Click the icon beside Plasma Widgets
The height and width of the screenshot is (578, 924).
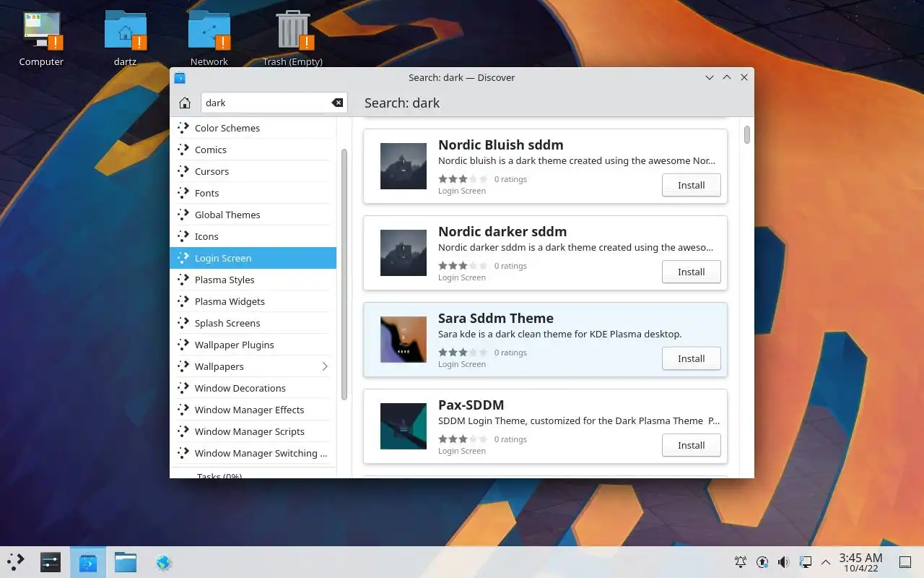[183, 301]
